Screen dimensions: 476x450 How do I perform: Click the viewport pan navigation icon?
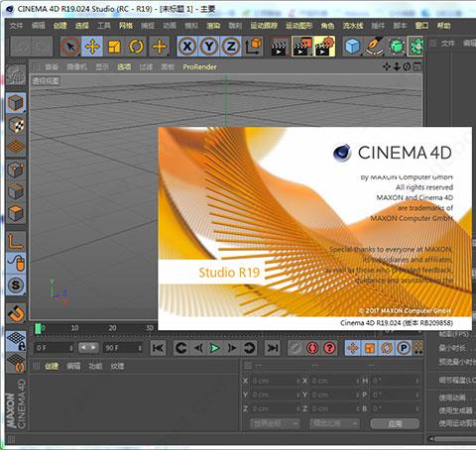pyautogui.click(x=386, y=66)
